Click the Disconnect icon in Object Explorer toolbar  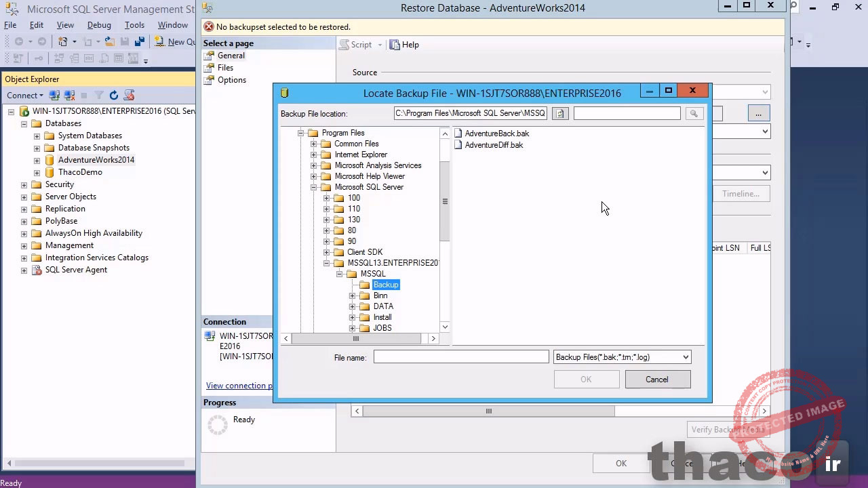[68, 95]
